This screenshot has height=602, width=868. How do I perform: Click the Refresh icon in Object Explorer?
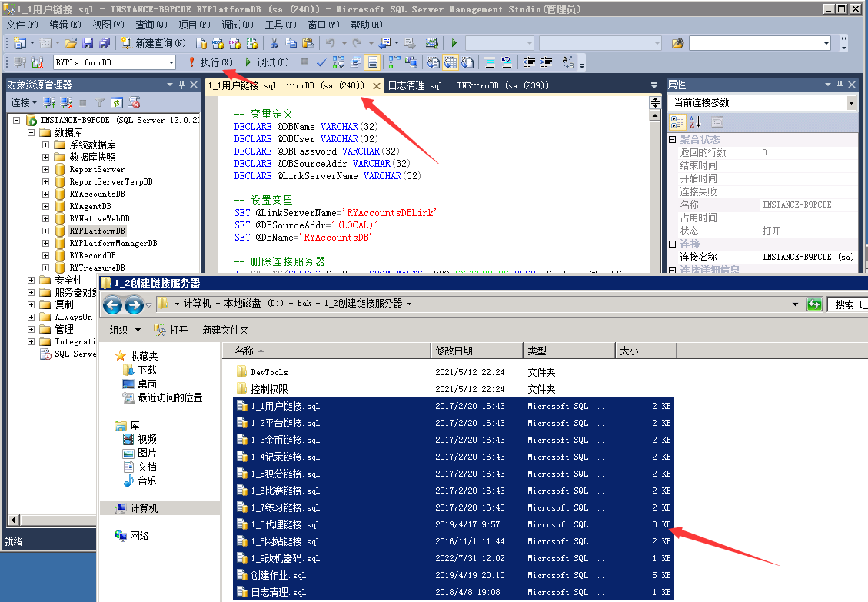point(117,102)
